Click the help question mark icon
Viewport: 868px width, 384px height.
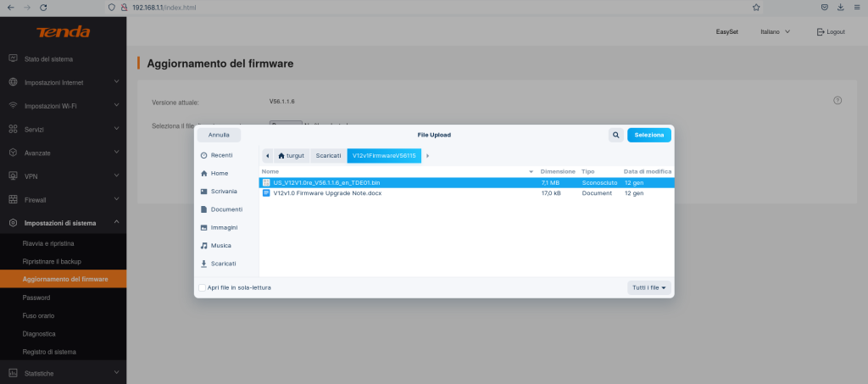coord(837,100)
